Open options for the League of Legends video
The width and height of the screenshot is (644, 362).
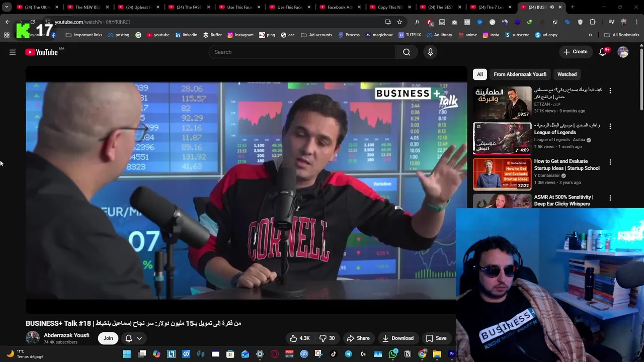tap(610, 126)
